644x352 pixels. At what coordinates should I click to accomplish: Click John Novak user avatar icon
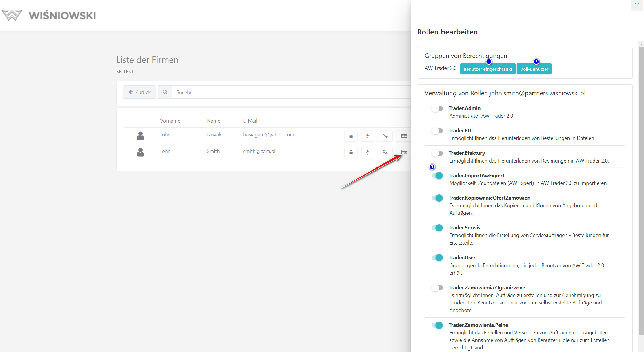(140, 136)
